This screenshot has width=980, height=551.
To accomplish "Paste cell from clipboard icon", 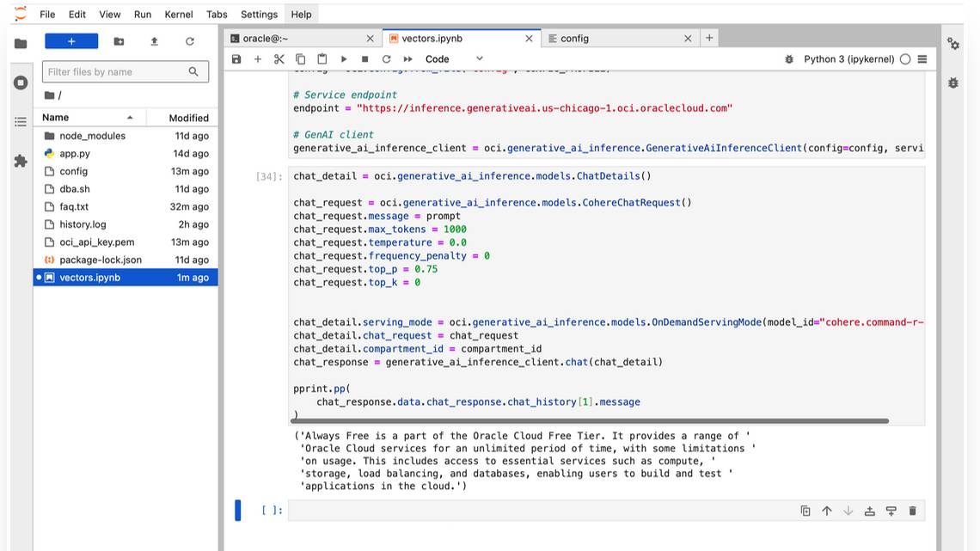I will [x=322, y=58].
